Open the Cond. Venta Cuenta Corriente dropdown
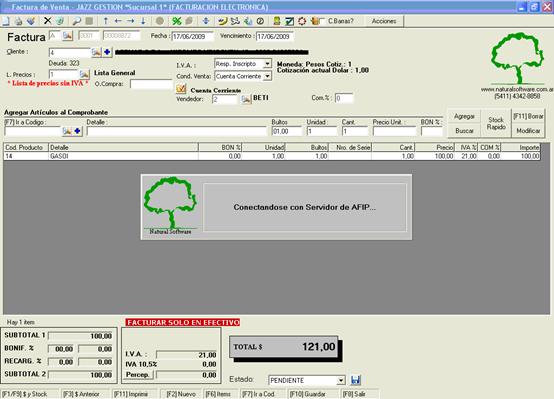This screenshot has height=399, width=554. (267, 76)
